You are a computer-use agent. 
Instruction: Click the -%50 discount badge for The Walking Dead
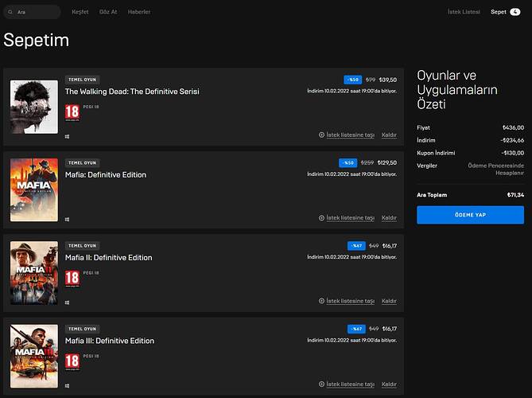[353, 80]
